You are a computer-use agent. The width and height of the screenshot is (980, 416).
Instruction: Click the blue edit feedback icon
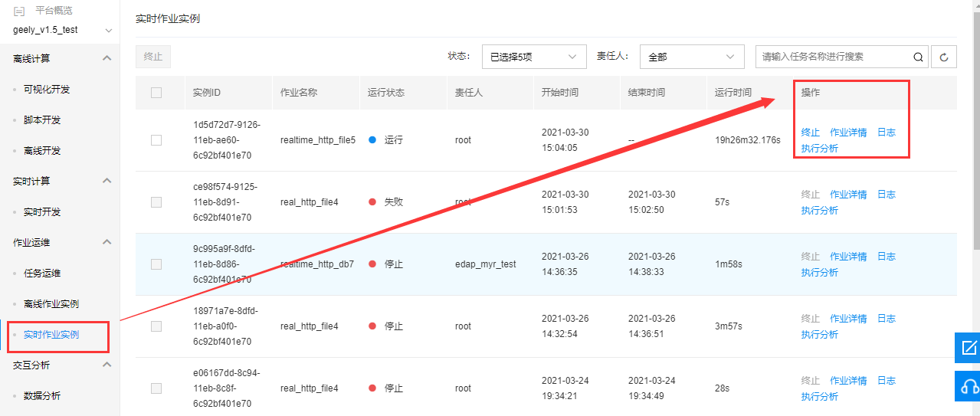968,347
